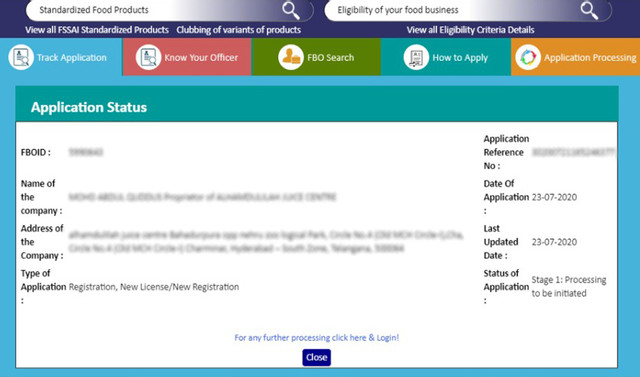Select the Date Of Application value 23-07-2020

click(554, 197)
